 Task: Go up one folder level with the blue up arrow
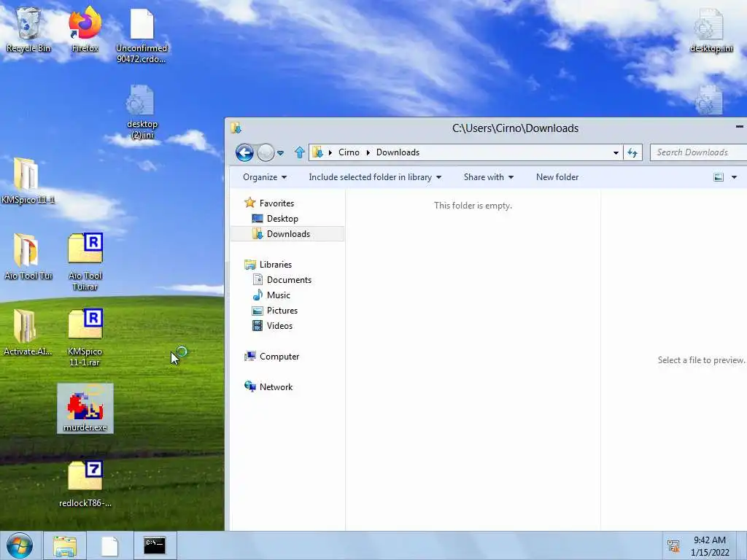[299, 152]
